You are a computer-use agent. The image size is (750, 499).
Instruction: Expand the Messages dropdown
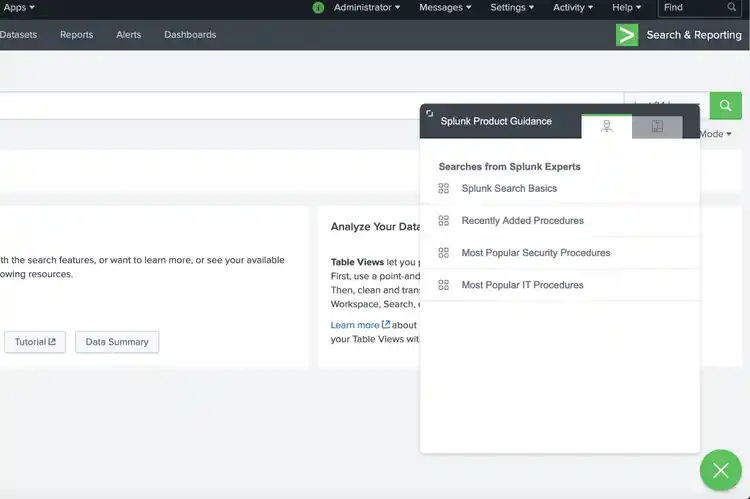tap(446, 8)
